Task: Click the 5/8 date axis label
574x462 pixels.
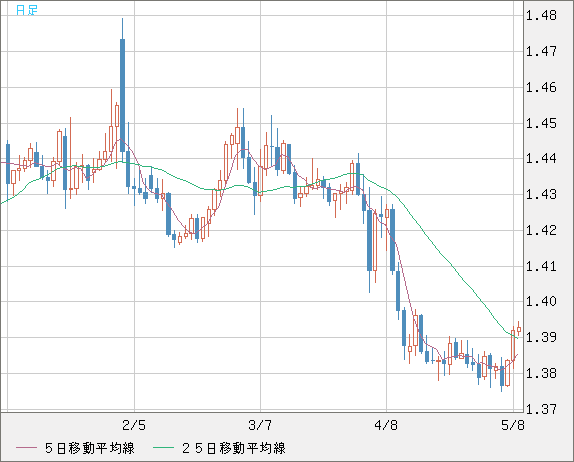Action: pyautogui.click(x=512, y=425)
